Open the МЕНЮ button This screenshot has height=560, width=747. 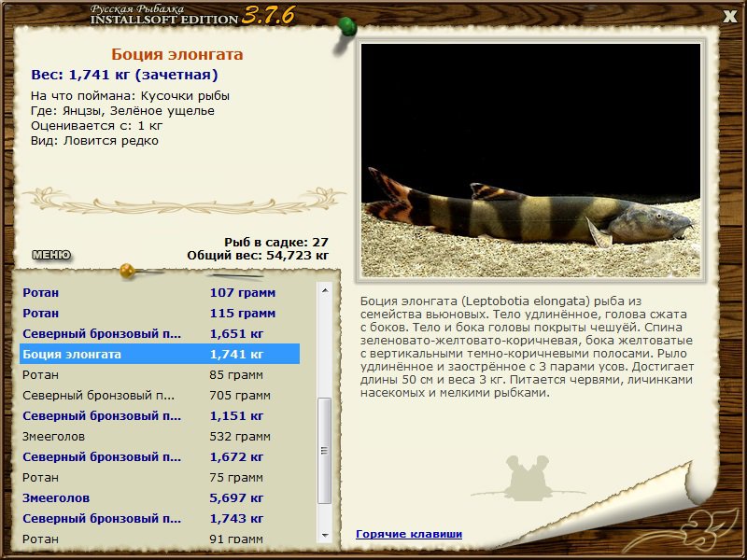pos(51,255)
